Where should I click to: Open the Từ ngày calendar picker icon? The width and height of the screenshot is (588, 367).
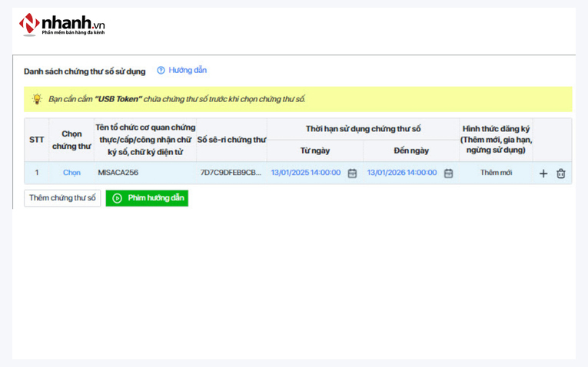(x=352, y=173)
